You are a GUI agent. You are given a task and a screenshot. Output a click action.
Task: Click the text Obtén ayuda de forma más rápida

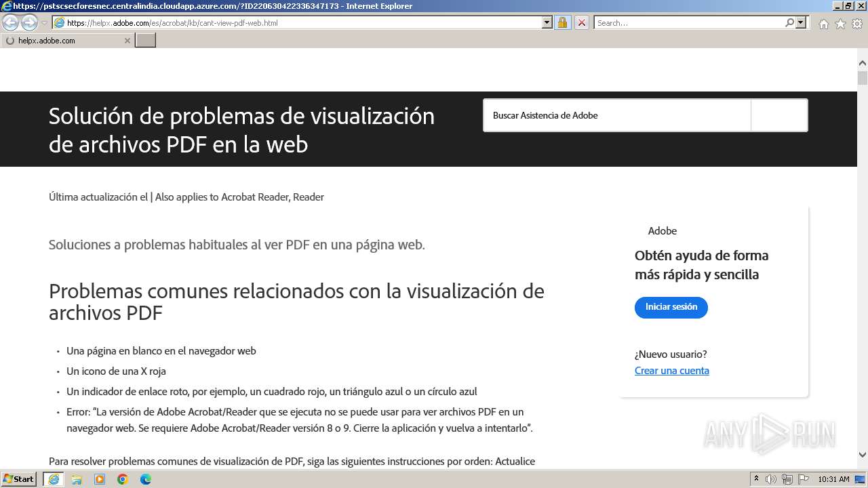[702, 265]
